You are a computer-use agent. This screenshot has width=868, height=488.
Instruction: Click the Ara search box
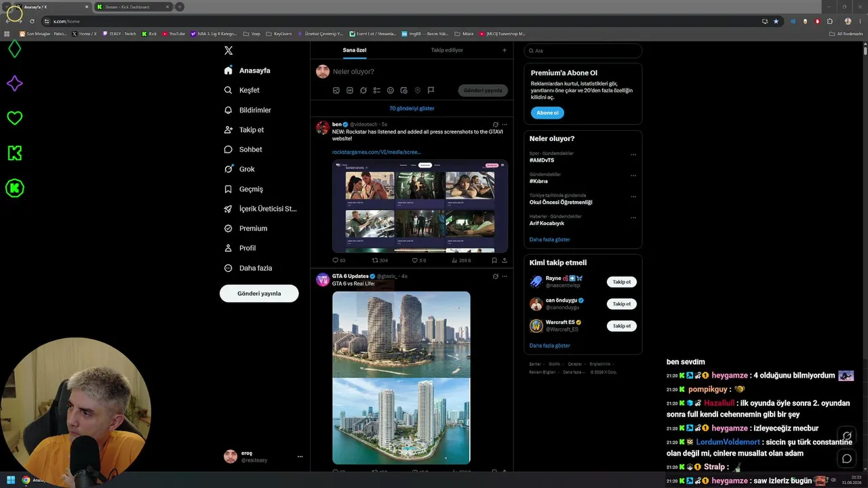point(583,51)
